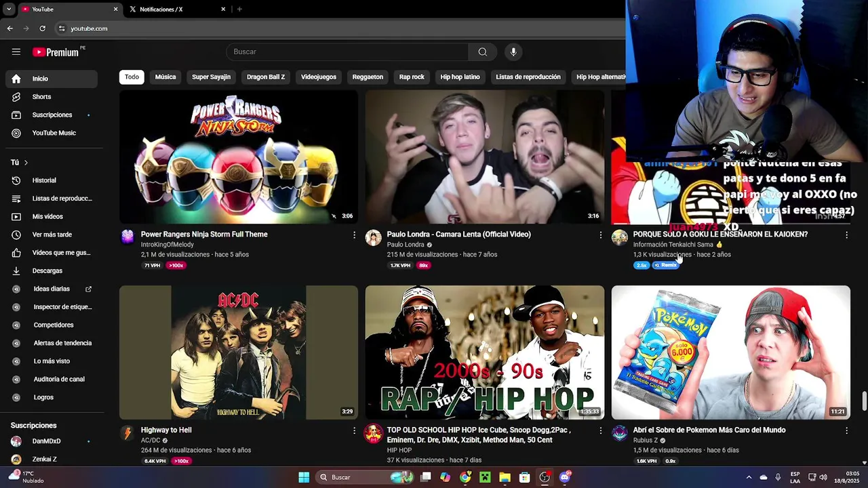868x488 pixels.
Task: Click the page vertical scrollbar
Action: pyautogui.click(x=864, y=401)
